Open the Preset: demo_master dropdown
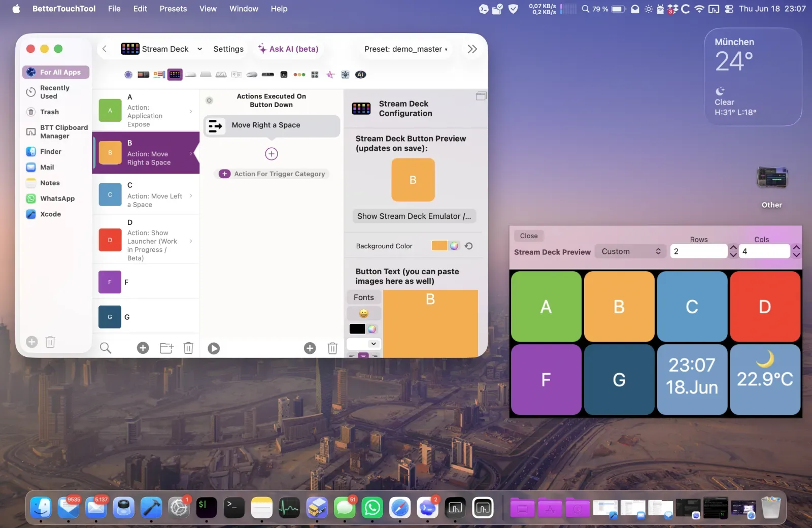Image resolution: width=812 pixels, height=528 pixels. click(406, 49)
